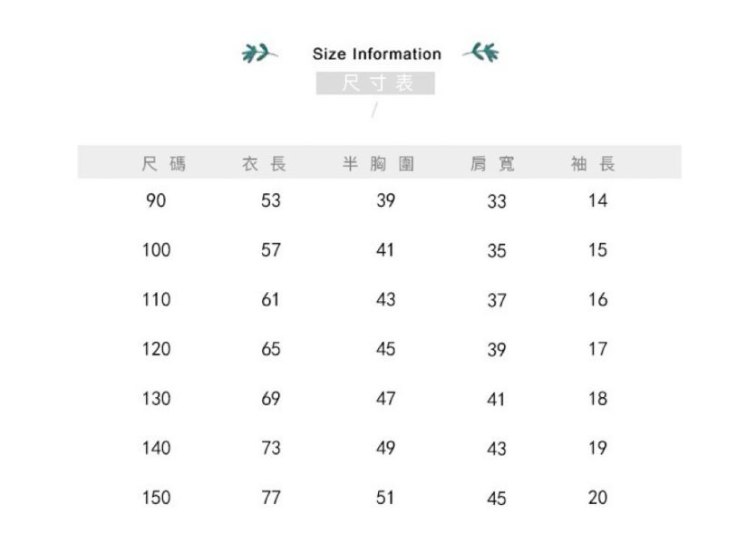
Task: Click the right green leaf decoration
Action: pos(481,53)
